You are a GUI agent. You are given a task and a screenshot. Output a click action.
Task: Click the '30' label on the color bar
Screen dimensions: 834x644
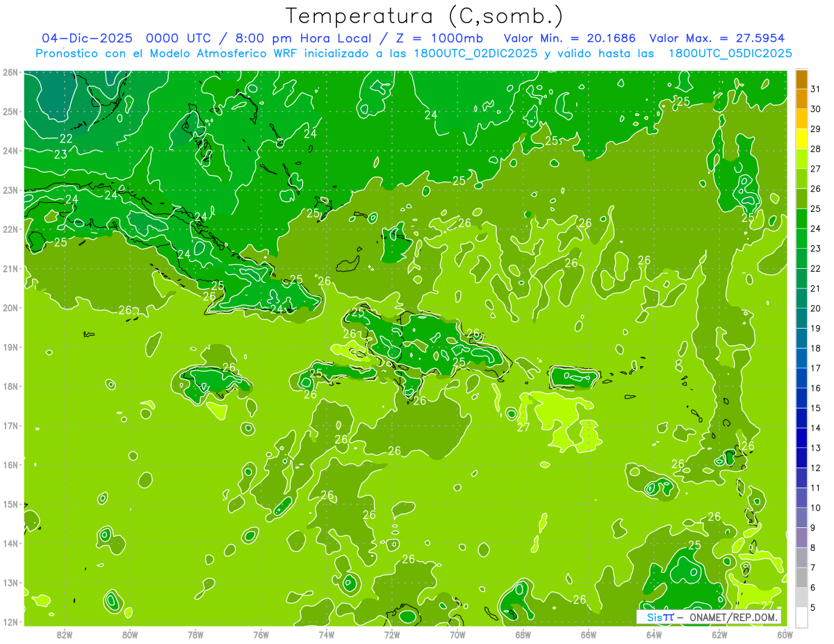pyautogui.click(x=815, y=108)
